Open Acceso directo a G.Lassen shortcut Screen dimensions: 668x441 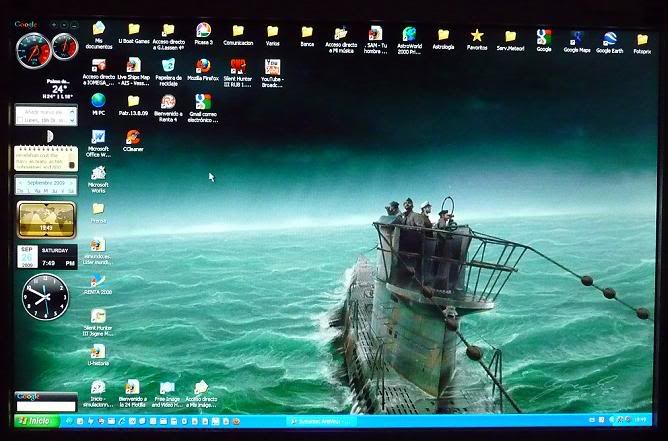(169, 36)
